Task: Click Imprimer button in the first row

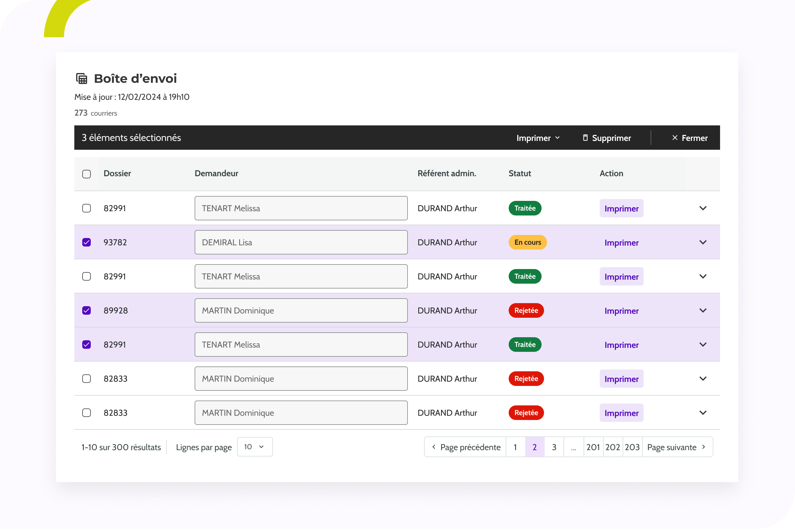Action: [621, 208]
